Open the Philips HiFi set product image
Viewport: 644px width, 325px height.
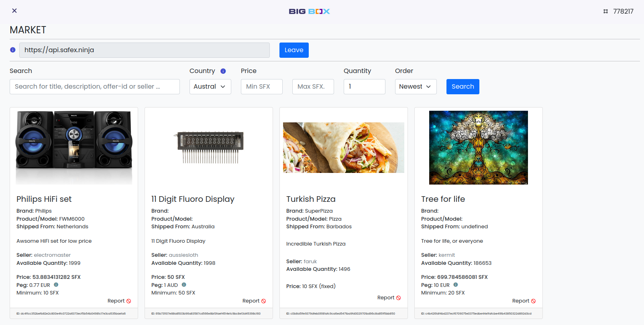[74, 148]
